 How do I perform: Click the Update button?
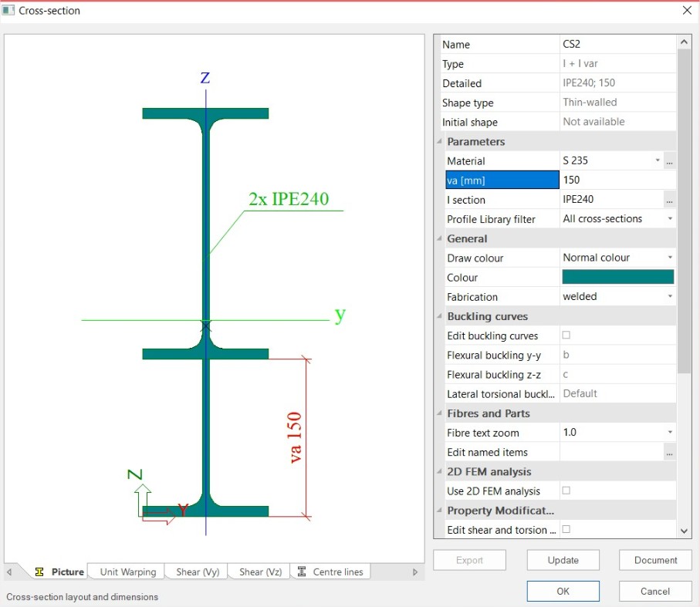click(x=563, y=560)
